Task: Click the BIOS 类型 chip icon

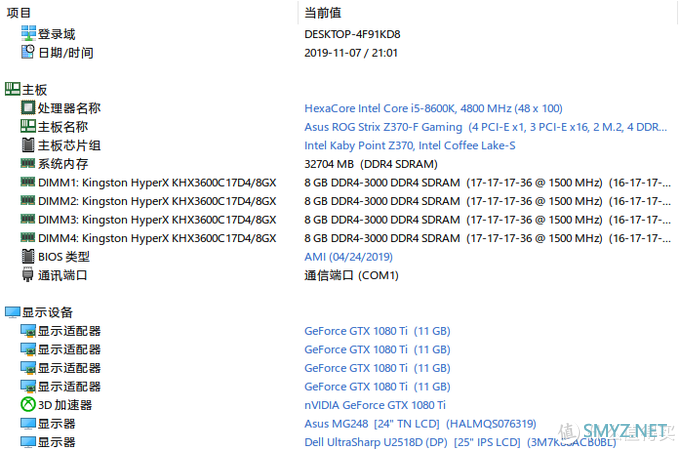Action: [x=28, y=257]
